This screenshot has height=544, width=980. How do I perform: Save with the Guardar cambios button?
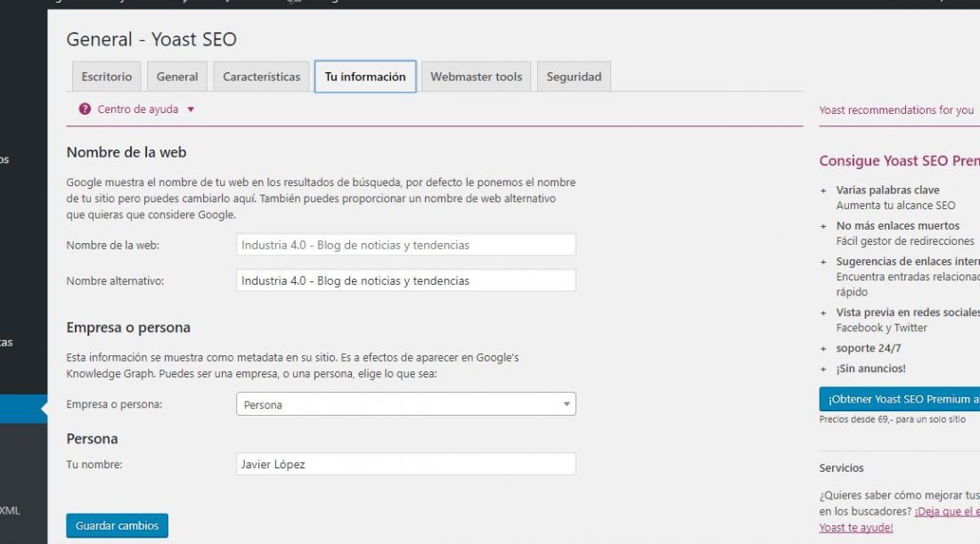click(x=117, y=525)
